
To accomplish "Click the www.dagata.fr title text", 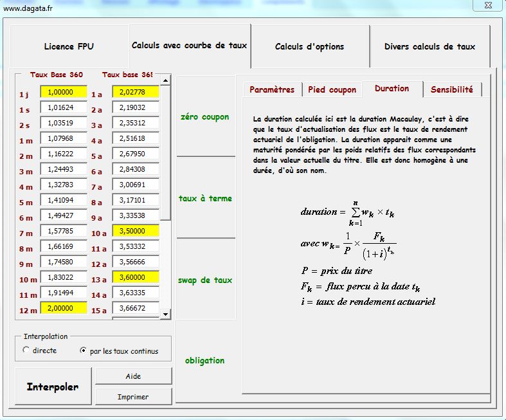I will click(28, 8).
